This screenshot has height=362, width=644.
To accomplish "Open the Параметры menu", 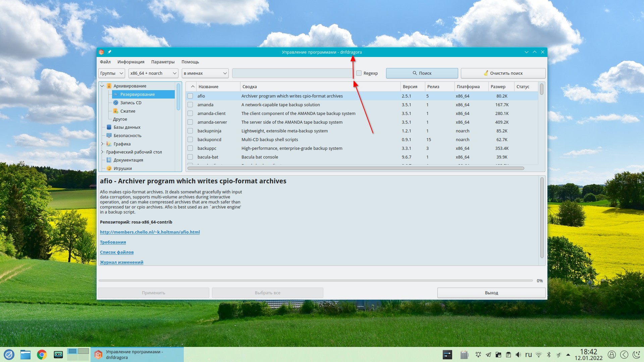I will 163,62.
